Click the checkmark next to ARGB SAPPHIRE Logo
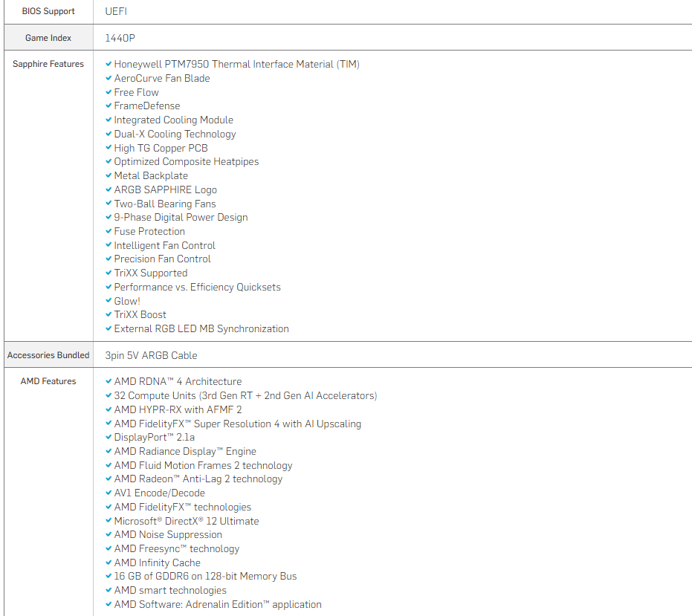Viewport: 692px width, 616px height. pos(109,190)
